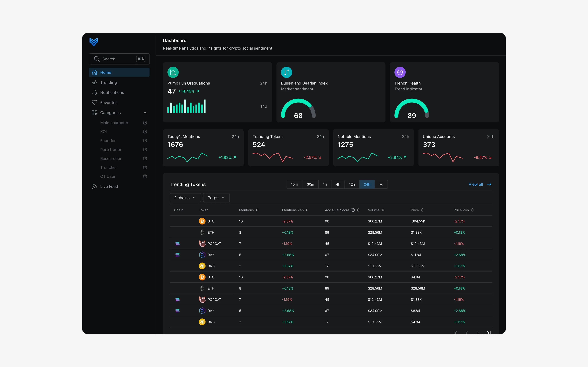Switch to the 1h timeframe tab
Image resolution: width=588 pixels, height=367 pixels.
(x=325, y=185)
